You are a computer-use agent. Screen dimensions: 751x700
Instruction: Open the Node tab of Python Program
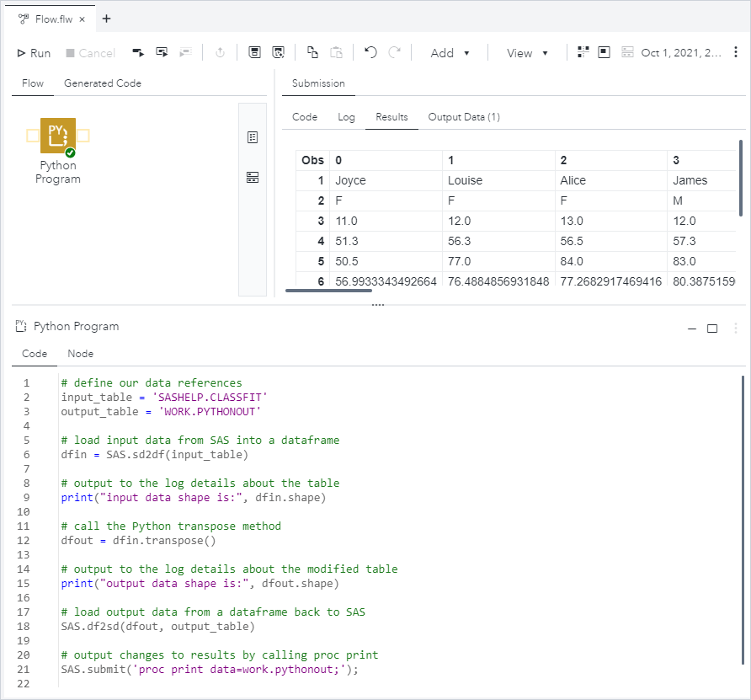coord(81,354)
